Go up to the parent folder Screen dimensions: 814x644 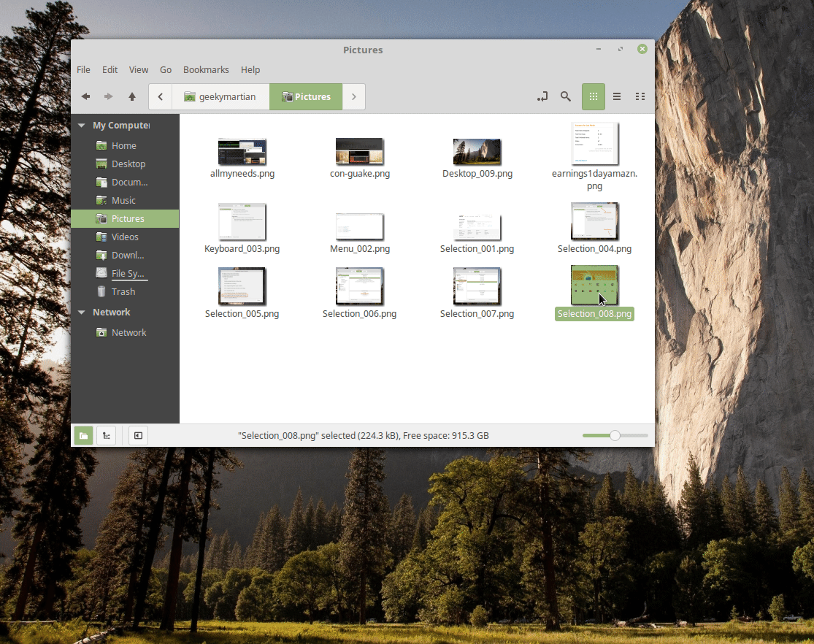point(132,96)
